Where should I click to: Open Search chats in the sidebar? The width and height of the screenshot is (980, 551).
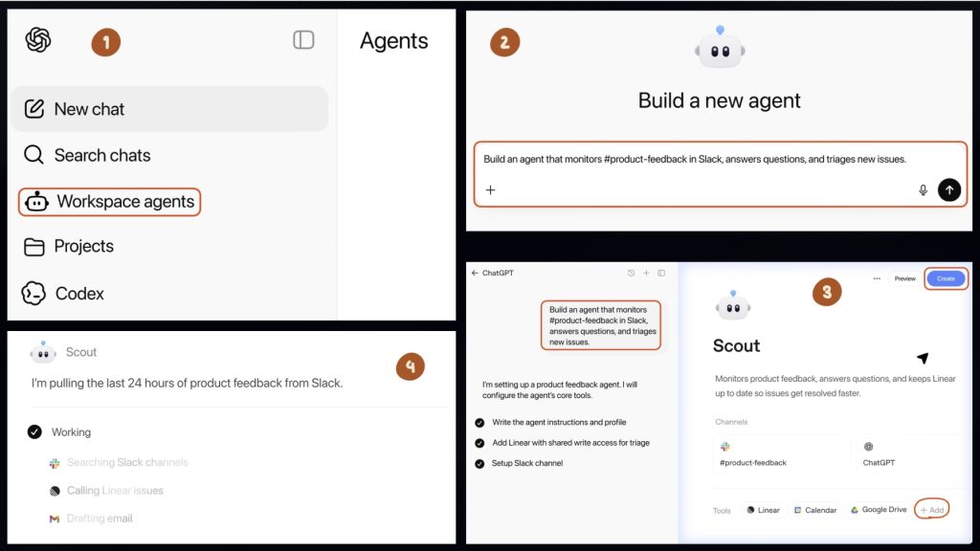point(87,155)
